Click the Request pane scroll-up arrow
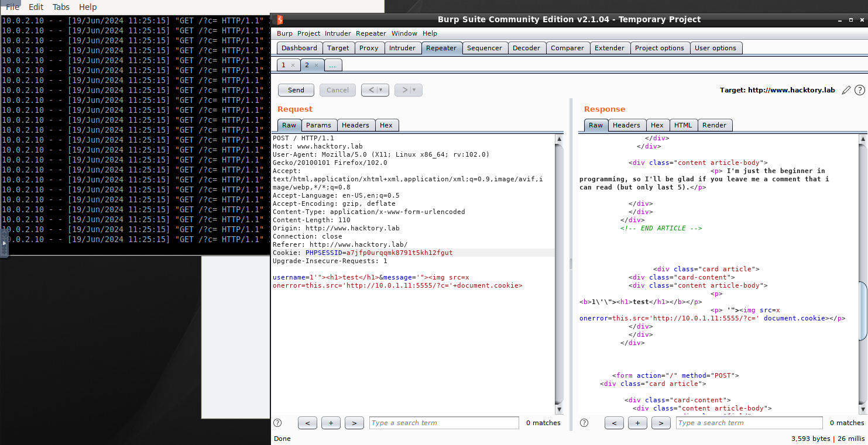 (x=559, y=139)
